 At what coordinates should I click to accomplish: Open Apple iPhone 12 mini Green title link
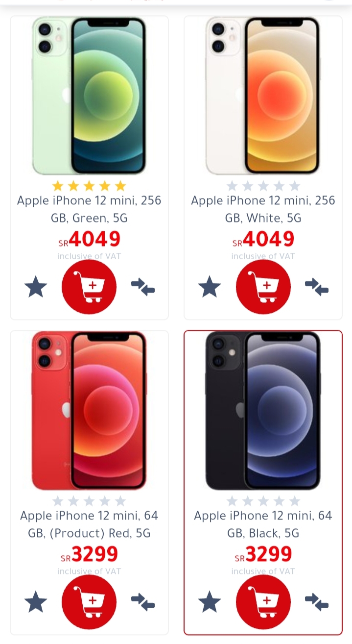pos(89,209)
